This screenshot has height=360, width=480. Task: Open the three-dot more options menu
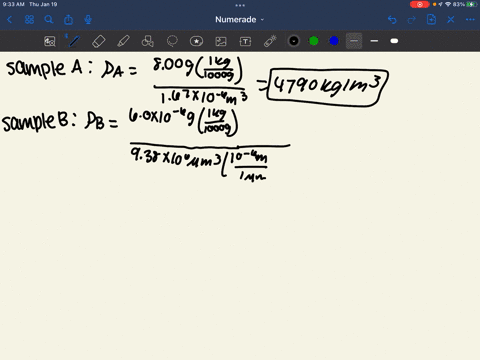[x=470, y=20]
